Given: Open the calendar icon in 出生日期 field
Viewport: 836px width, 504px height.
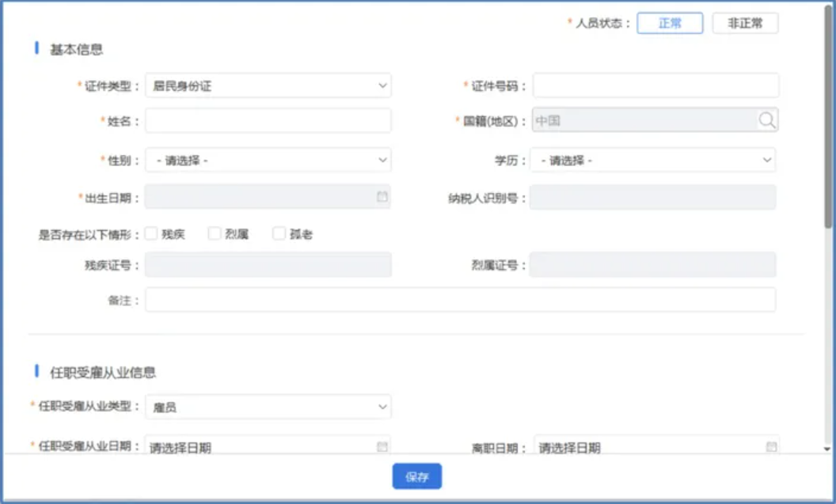Looking at the screenshot, I should pyautogui.click(x=382, y=197).
